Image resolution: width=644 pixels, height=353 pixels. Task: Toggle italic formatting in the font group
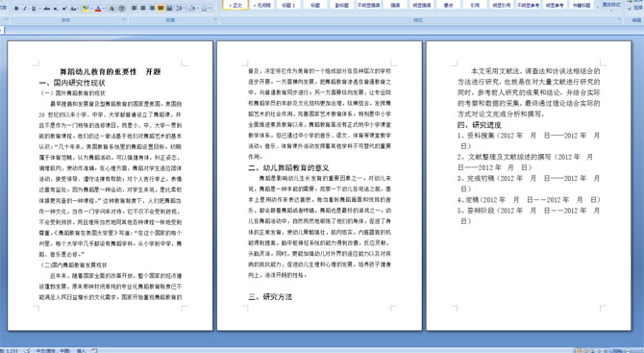click(25, 9)
